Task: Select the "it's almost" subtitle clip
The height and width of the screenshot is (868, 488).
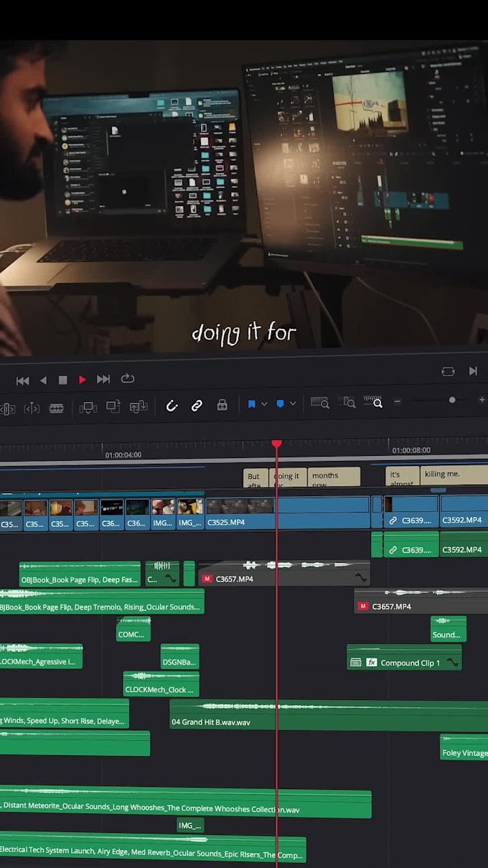Action: 402,476
